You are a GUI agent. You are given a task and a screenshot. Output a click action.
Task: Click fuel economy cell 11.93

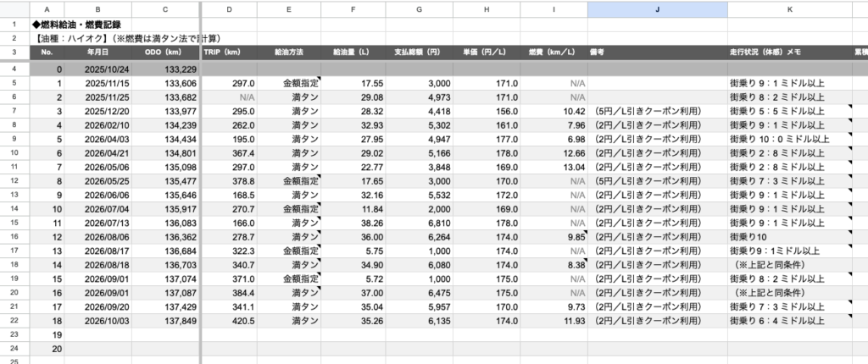coord(554,321)
